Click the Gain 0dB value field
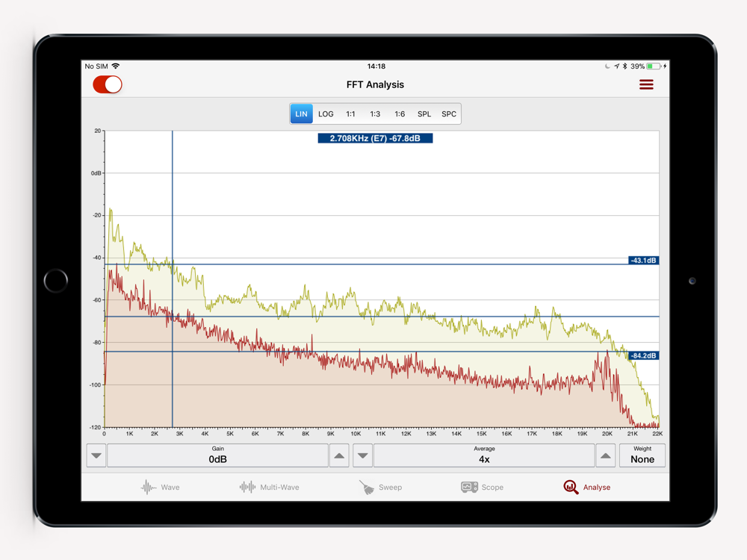Screen dimensions: 747x560 pos(217,455)
